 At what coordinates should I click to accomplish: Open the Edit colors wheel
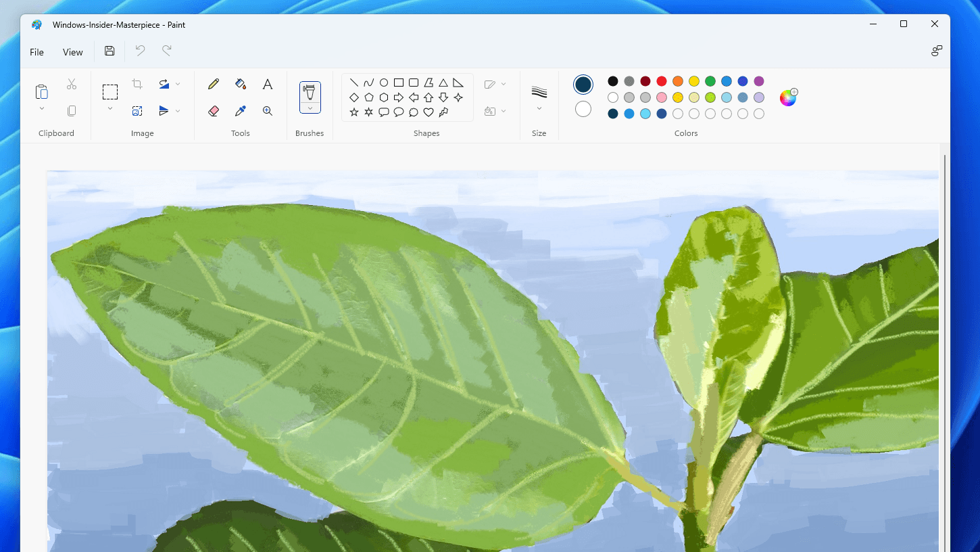788,97
